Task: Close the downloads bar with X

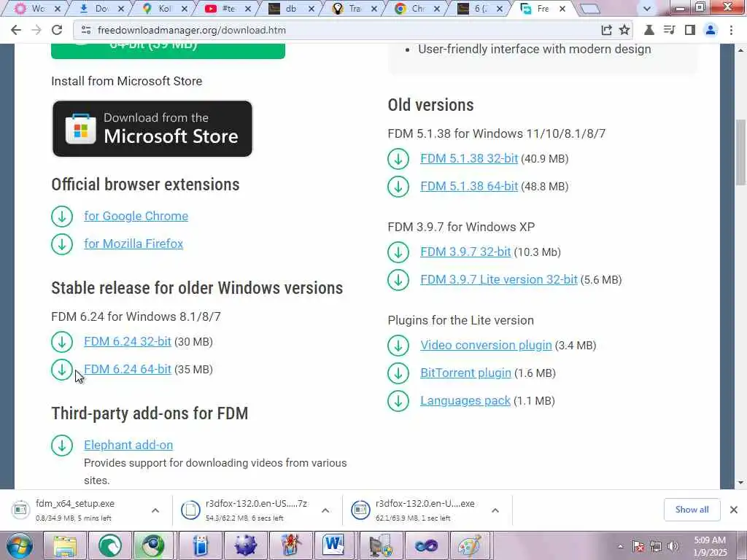Action: 734,510
